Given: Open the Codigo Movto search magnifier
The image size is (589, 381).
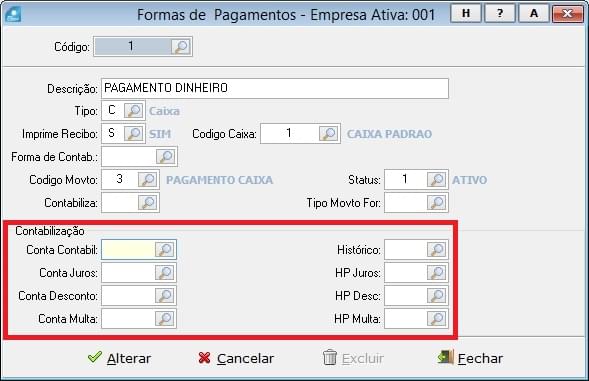Looking at the screenshot, I should click(x=148, y=179).
